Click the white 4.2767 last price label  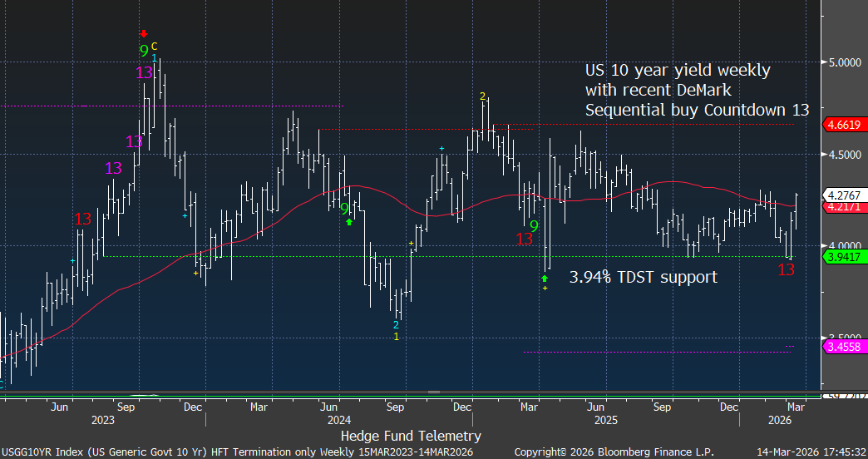pyautogui.click(x=844, y=194)
